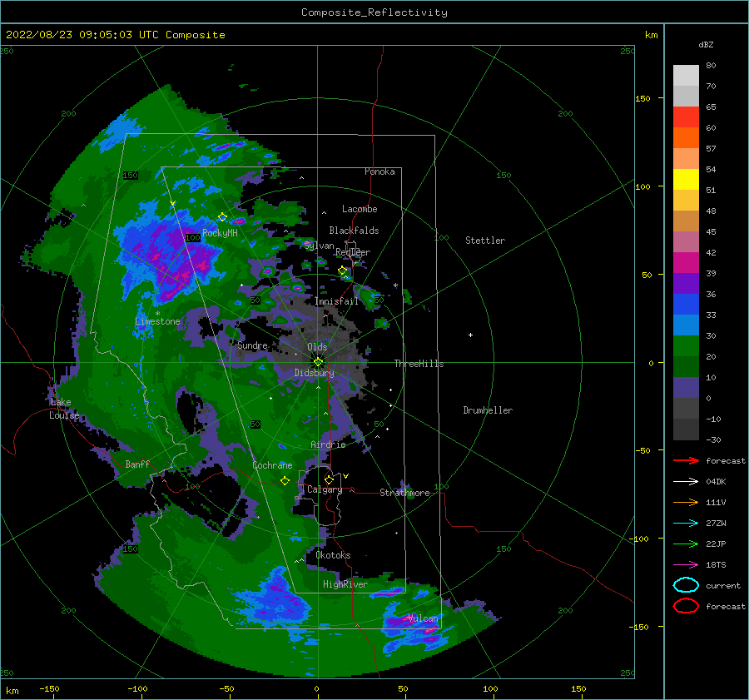This screenshot has width=749, height=700.
Task: Click the red forecast ellipse icon
Action: [x=686, y=606]
